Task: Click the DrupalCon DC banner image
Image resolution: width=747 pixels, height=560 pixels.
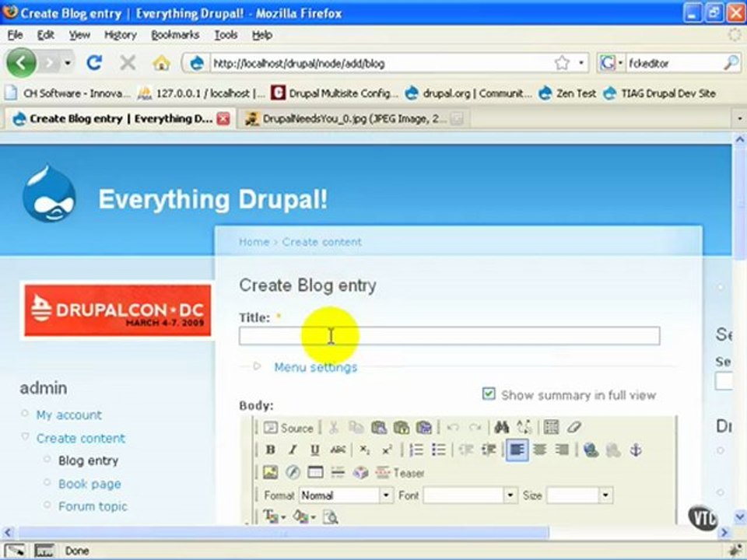Action: (117, 310)
